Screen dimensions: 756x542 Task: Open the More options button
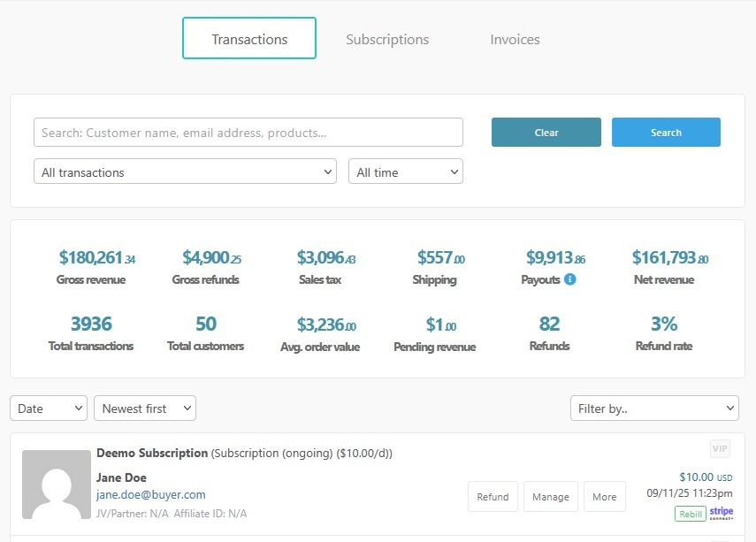pos(605,497)
